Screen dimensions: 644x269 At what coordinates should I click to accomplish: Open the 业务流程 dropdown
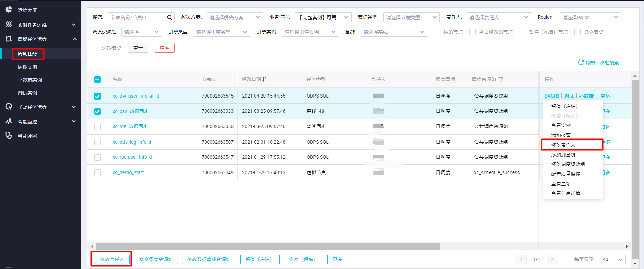tap(323, 17)
